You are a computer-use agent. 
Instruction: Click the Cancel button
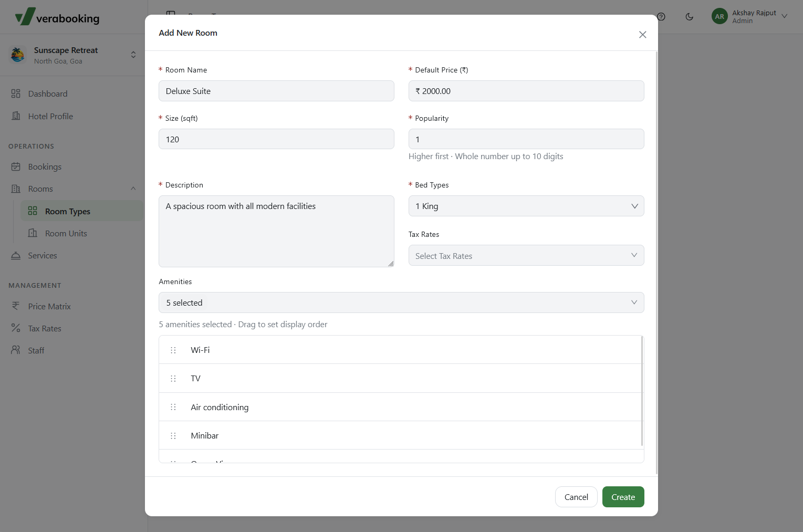tap(576, 497)
